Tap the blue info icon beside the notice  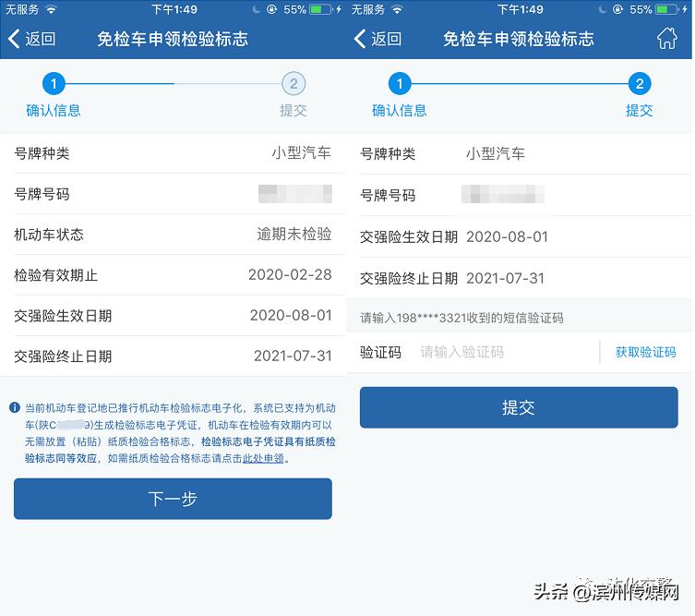click(x=15, y=407)
